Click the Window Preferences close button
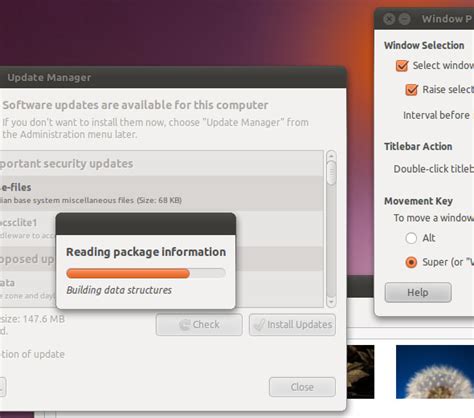Screen dimensions: 474x418 click(x=389, y=19)
